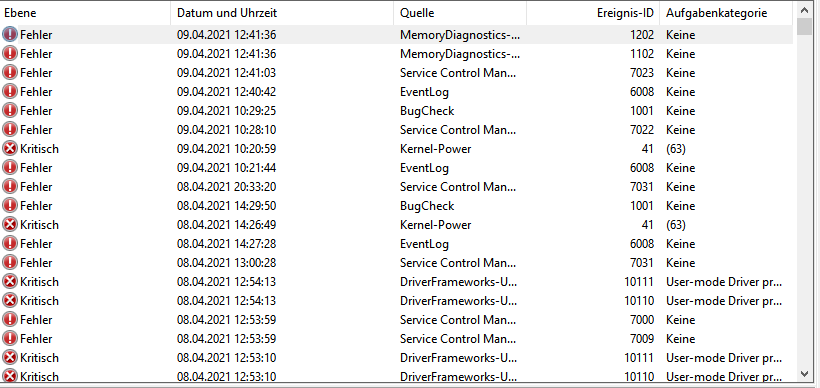Viewport: 820px width, 388px height.
Task: Sort by Datum und Uhrzeit column header
Action: click(282, 13)
